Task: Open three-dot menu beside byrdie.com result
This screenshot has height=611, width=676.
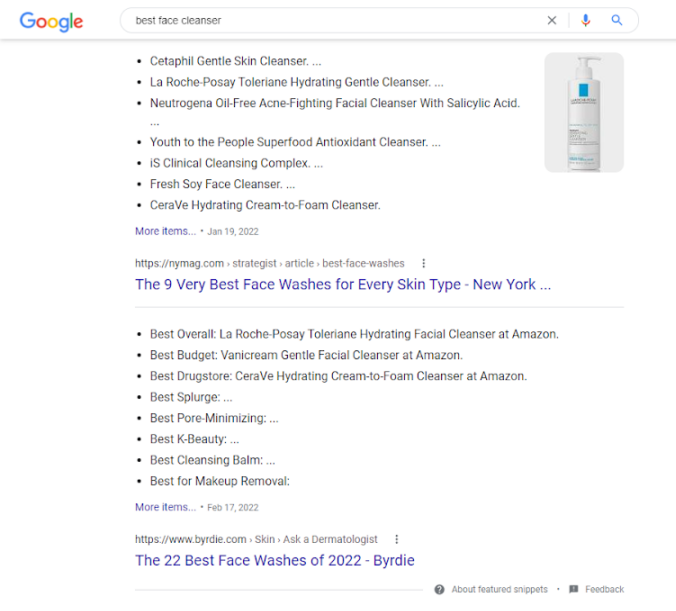Action: [397, 539]
